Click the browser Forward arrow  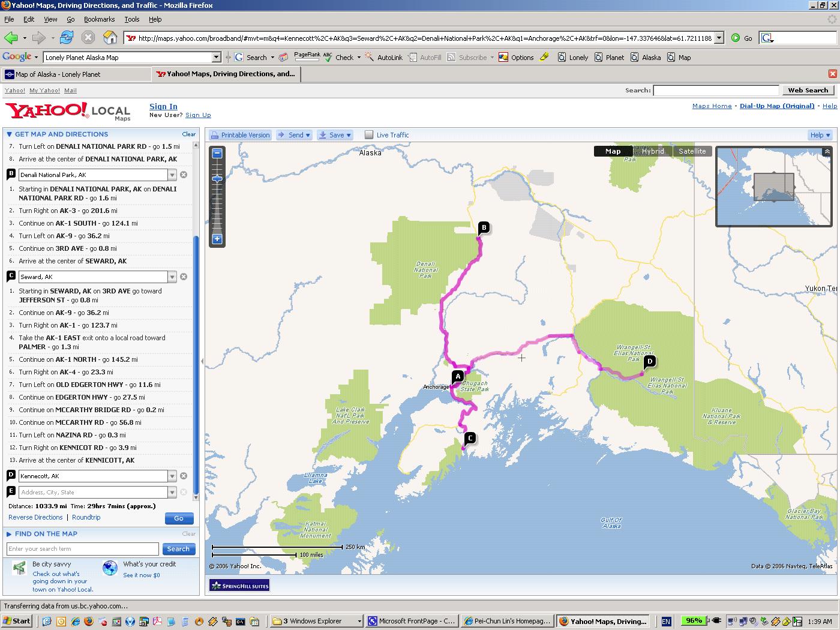[x=39, y=38]
